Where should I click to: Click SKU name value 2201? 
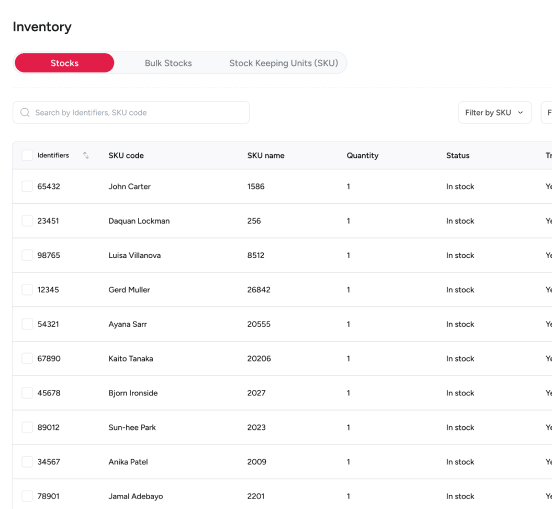pos(256,496)
